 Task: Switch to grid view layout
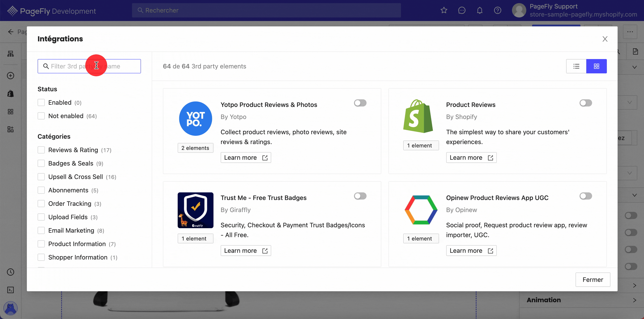coord(597,66)
